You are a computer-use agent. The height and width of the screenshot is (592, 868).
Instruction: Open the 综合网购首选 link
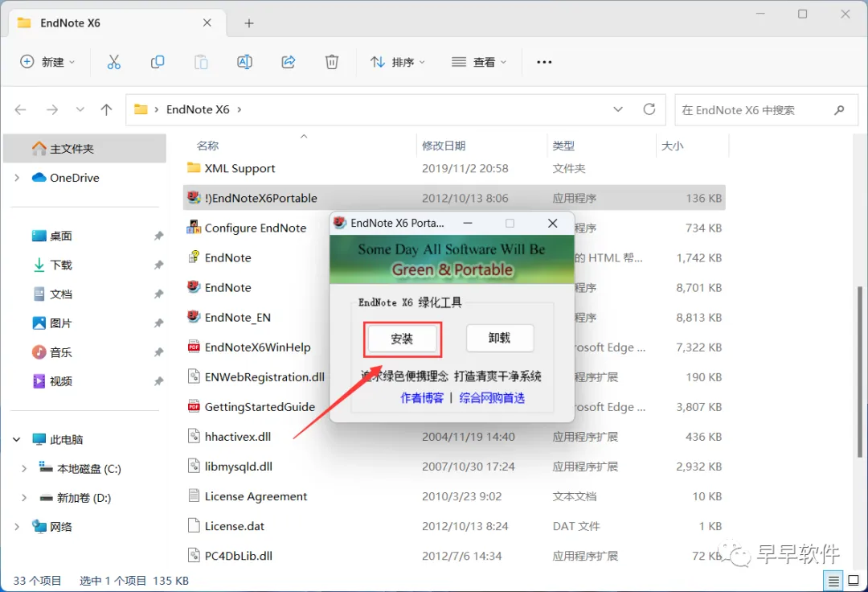[492, 397]
